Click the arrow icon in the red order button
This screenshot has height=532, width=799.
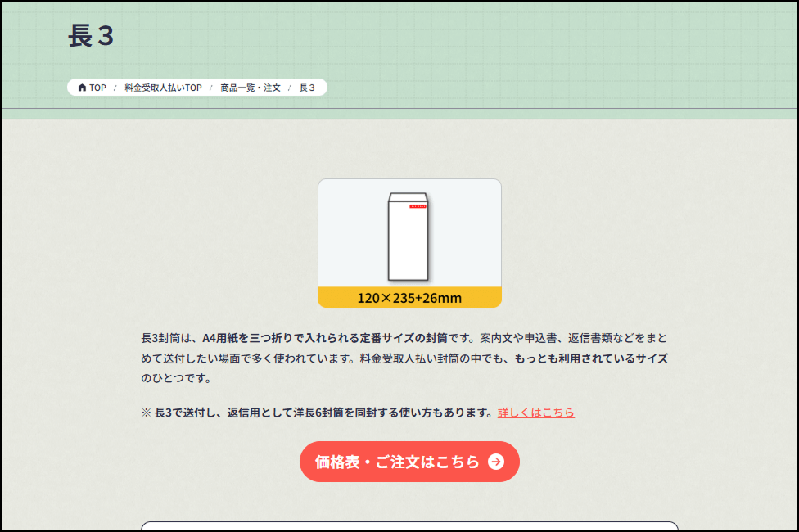tap(495, 462)
